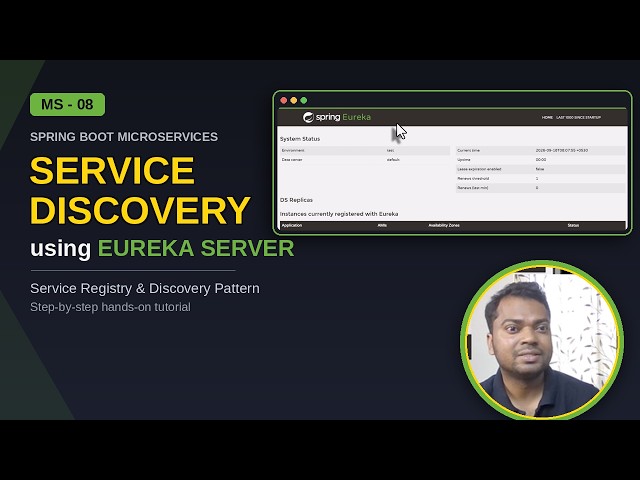Open the HOME link in Eureka header

click(547, 118)
